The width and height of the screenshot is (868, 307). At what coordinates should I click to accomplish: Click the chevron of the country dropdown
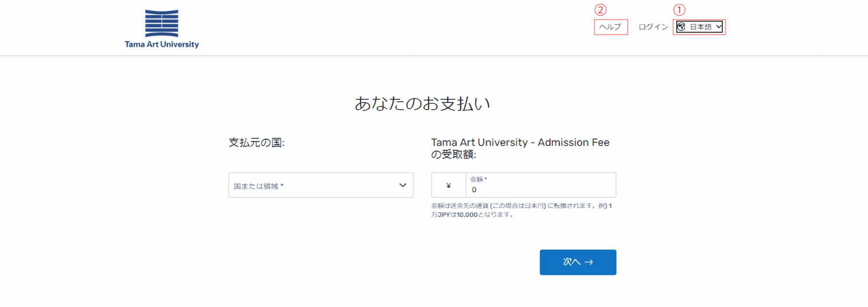coord(403,186)
